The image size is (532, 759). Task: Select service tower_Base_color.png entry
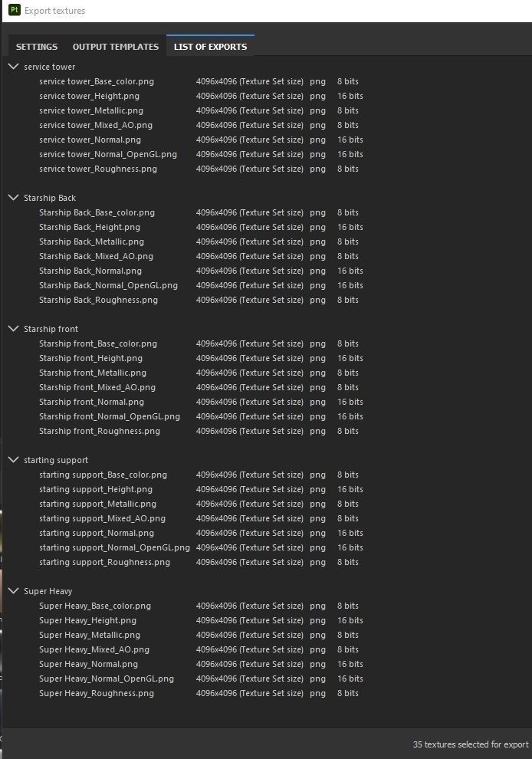click(x=97, y=81)
